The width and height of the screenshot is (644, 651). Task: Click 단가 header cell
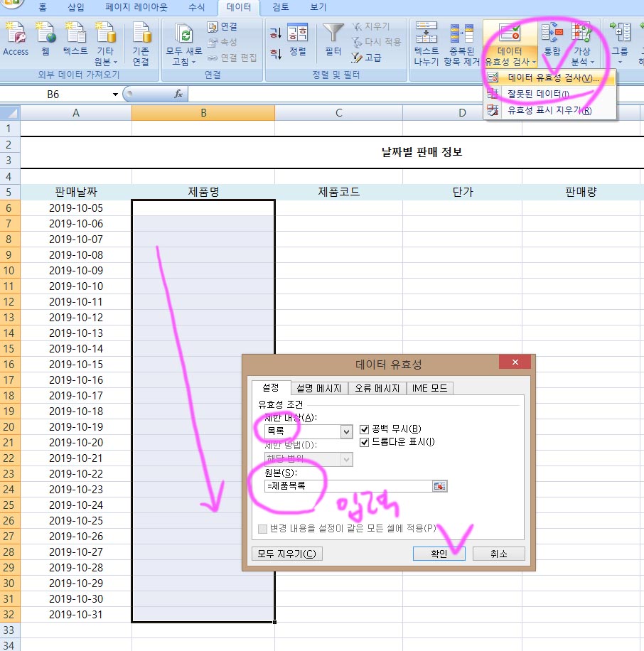[462, 192]
